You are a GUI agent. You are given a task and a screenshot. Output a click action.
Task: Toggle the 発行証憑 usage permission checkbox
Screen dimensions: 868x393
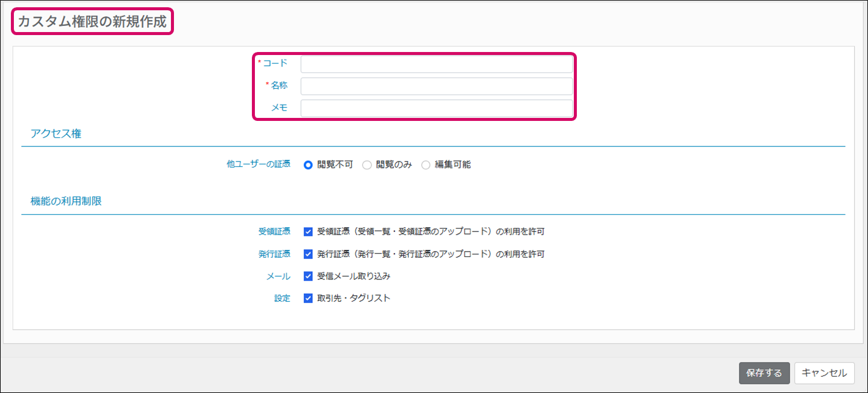coord(308,254)
